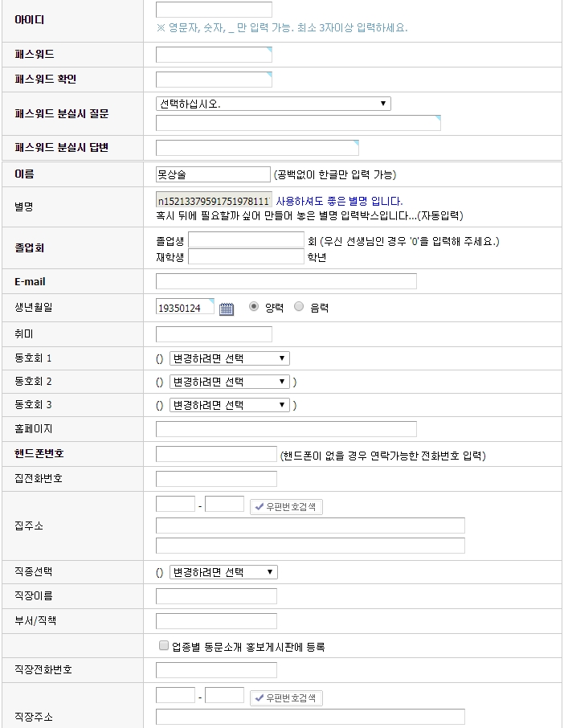The height and width of the screenshot is (728, 564).
Task: Click the 재학생 학년 field
Action: (x=246, y=257)
